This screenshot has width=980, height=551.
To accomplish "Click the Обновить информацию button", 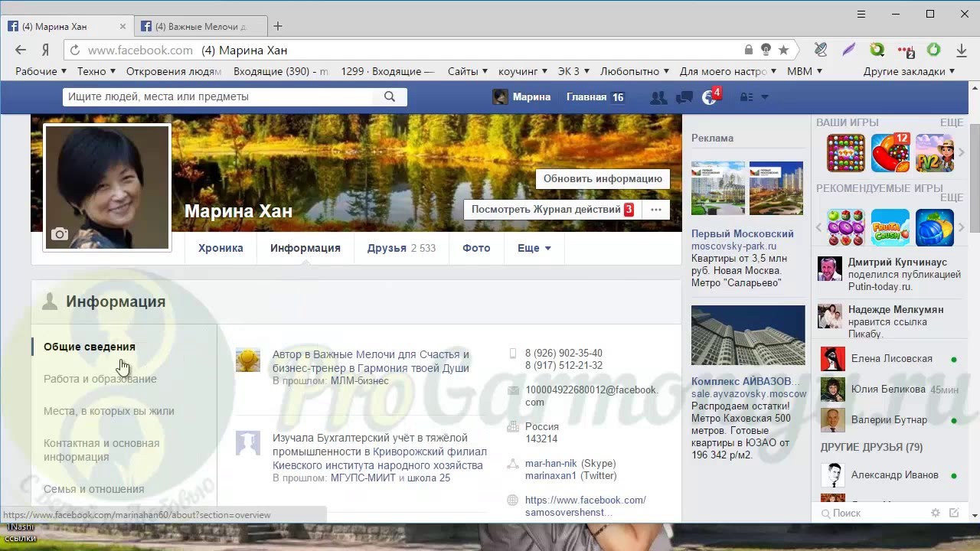I will click(x=603, y=178).
